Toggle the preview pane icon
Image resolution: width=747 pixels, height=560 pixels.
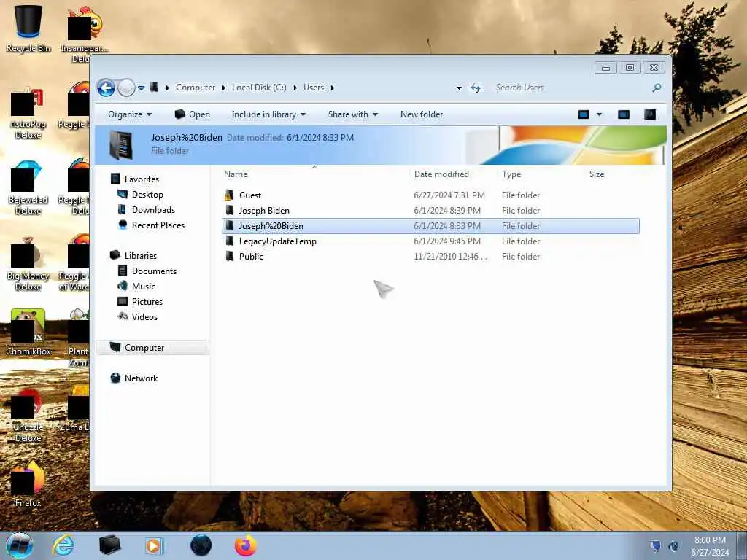pos(624,114)
